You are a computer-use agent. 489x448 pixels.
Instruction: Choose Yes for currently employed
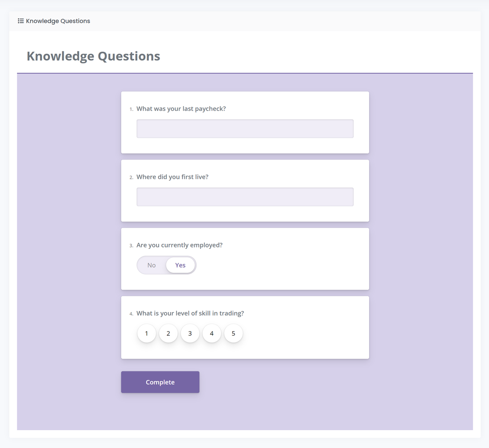coord(180,265)
